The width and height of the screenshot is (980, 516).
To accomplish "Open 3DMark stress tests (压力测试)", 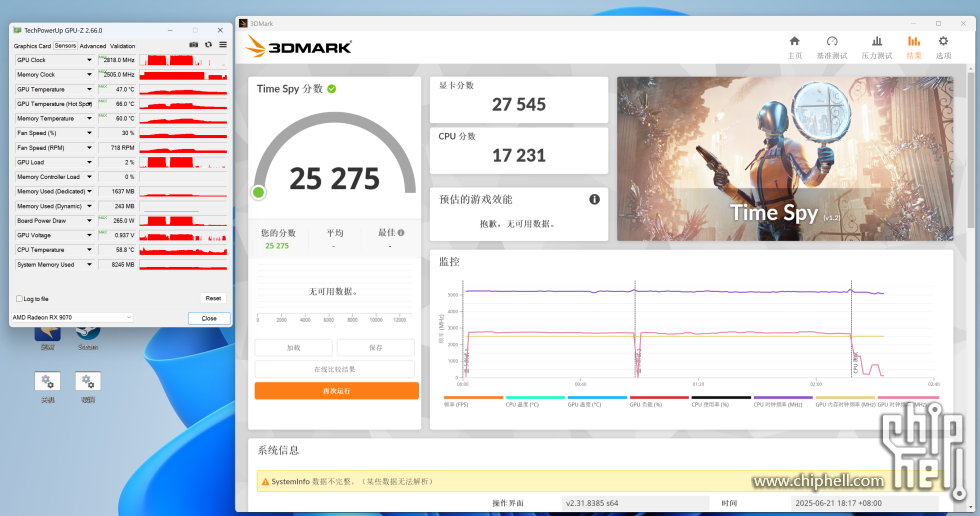I will [877, 47].
